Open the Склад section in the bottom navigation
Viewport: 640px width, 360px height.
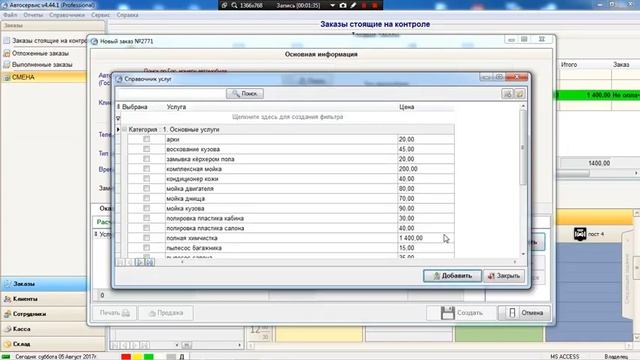click(53, 344)
